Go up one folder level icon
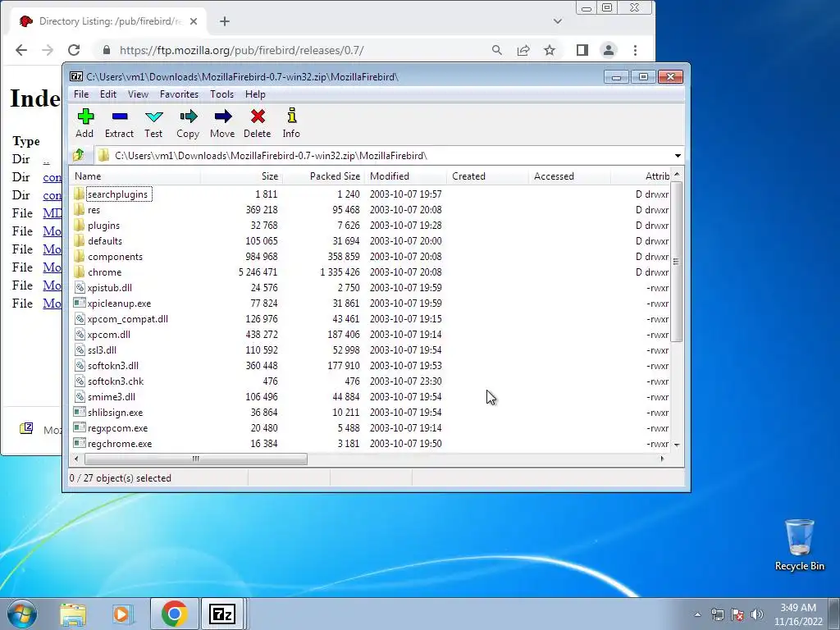The width and height of the screenshot is (840, 630). pyautogui.click(x=79, y=155)
